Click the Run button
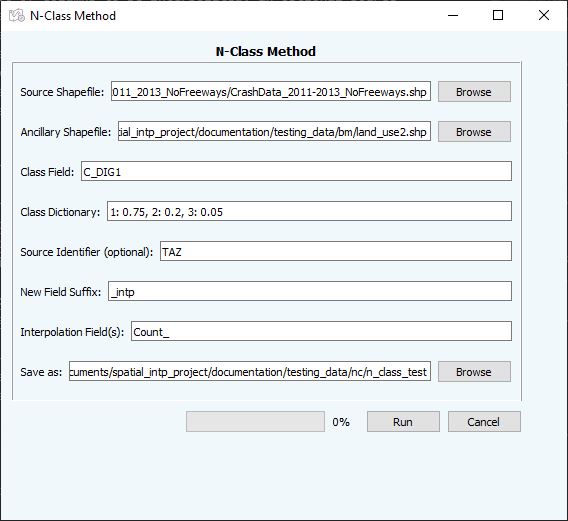 (403, 421)
